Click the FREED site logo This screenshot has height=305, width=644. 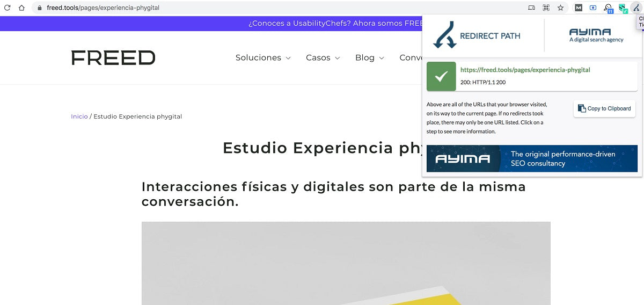coord(113,57)
